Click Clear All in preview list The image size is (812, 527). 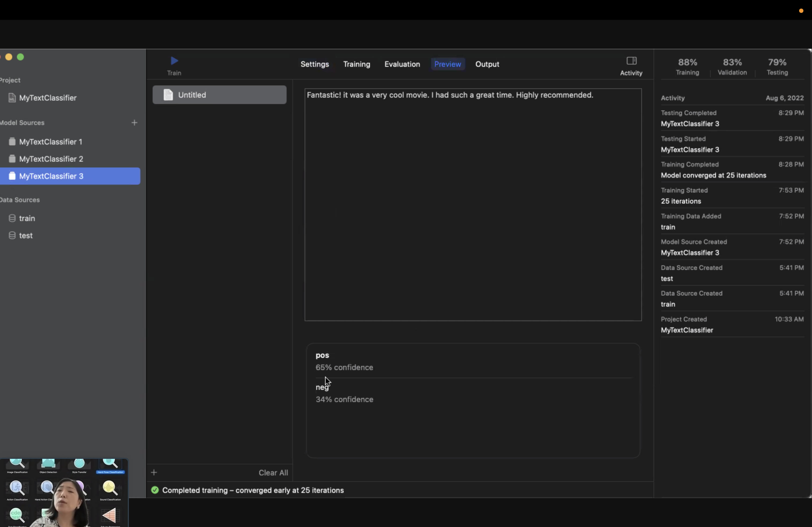[x=273, y=473]
